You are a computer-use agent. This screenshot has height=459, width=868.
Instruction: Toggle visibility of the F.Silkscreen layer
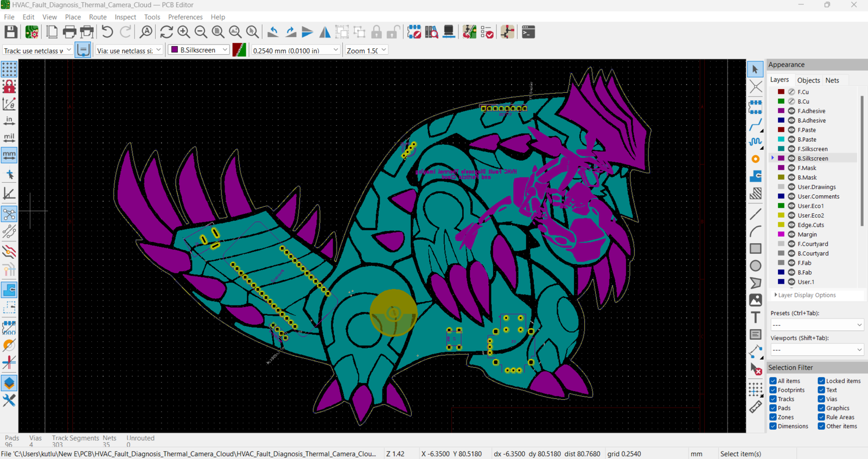[792, 149]
